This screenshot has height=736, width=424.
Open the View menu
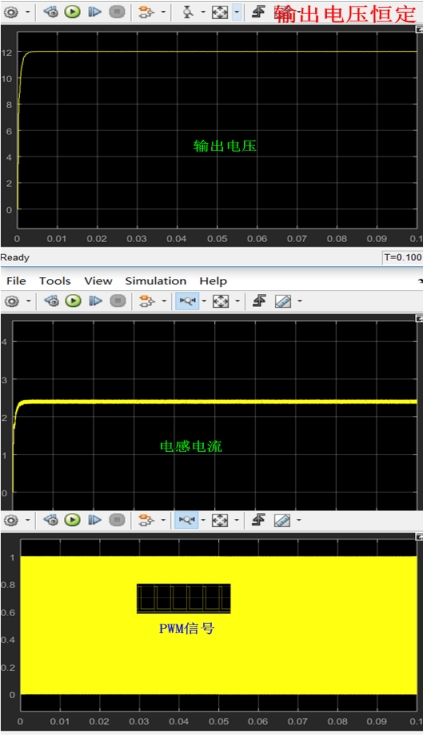click(98, 281)
